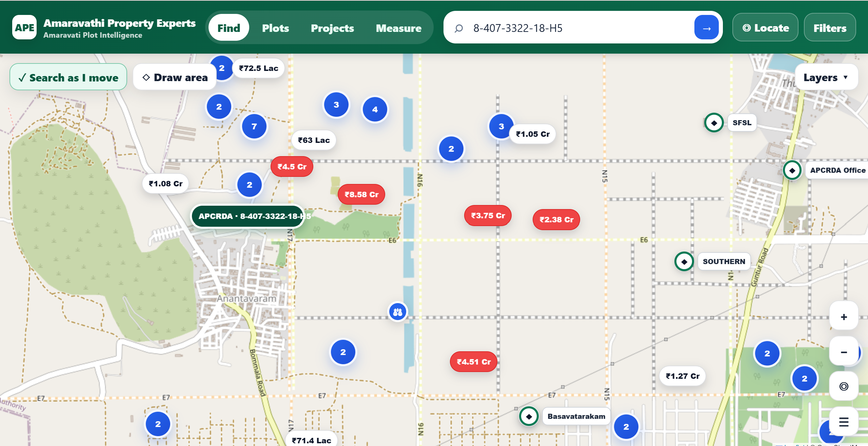Select the SOUTHERN landmark diamond marker

click(684, 262)
